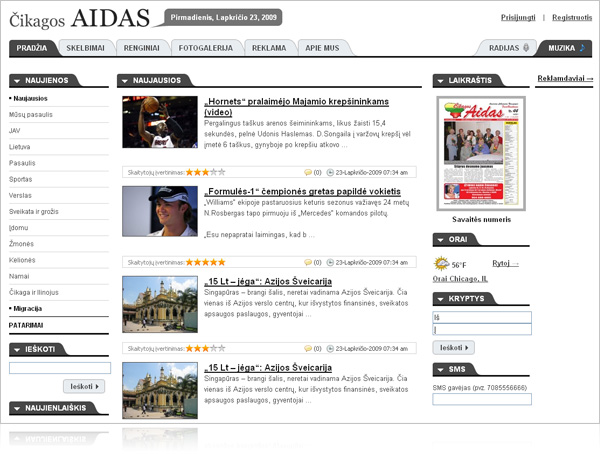Viewport: 600px width, 454px height.
Task: Click the sidebar search input field
Action: [x=60, y=368]
